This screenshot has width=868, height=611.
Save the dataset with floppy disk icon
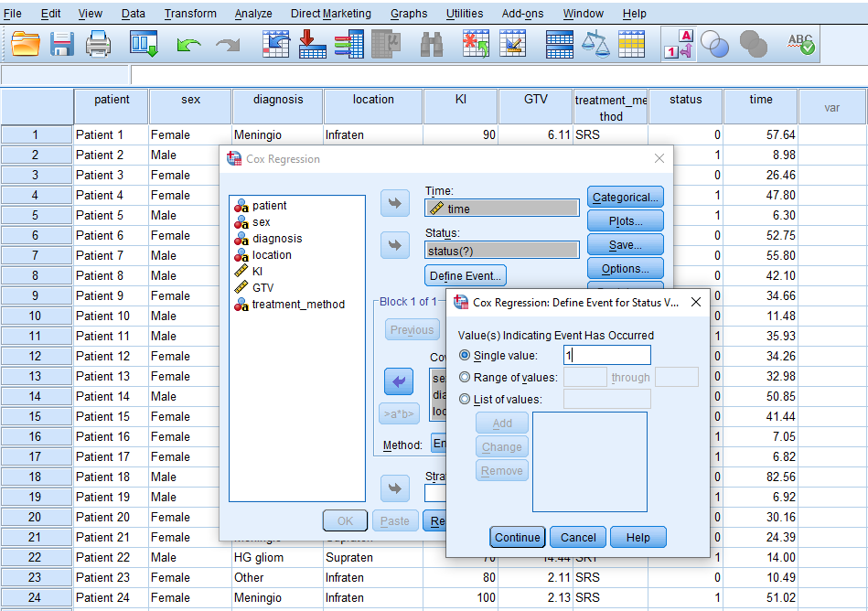pyautogui.click(x=62, y=44)
